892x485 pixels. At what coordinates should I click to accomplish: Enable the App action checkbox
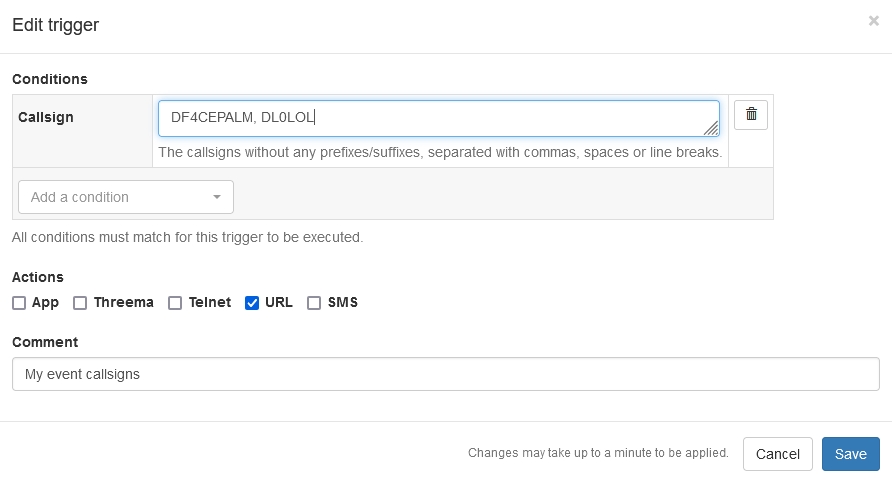[x=19, y=303]
